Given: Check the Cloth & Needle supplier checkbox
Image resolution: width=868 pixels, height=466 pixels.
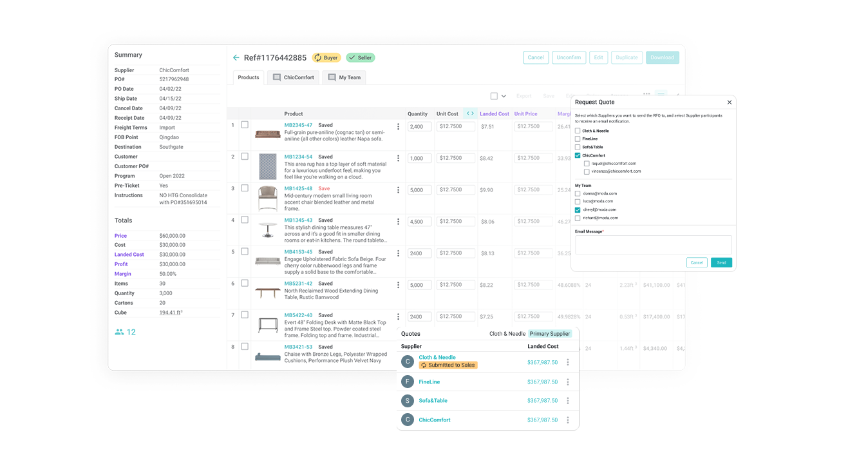Looking at the screenshot, I should tap(578, 131).
